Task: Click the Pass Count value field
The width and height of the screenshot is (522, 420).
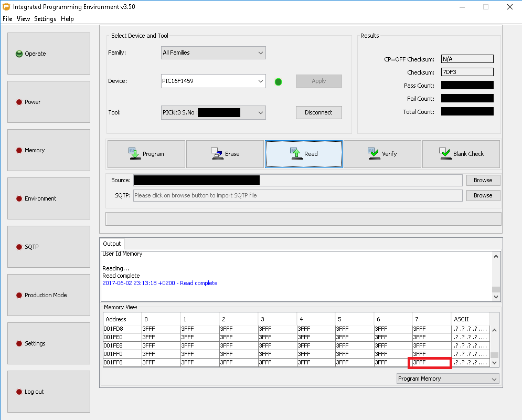Action: (x=467, y=85)
